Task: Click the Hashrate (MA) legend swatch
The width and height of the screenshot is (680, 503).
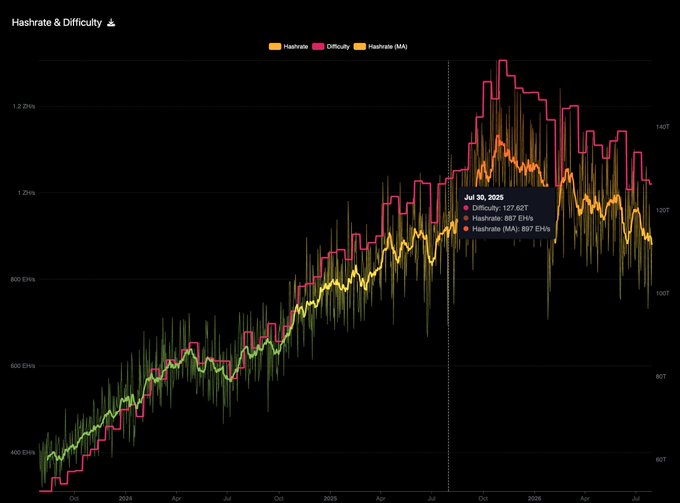Action: (x=360, y=46)
